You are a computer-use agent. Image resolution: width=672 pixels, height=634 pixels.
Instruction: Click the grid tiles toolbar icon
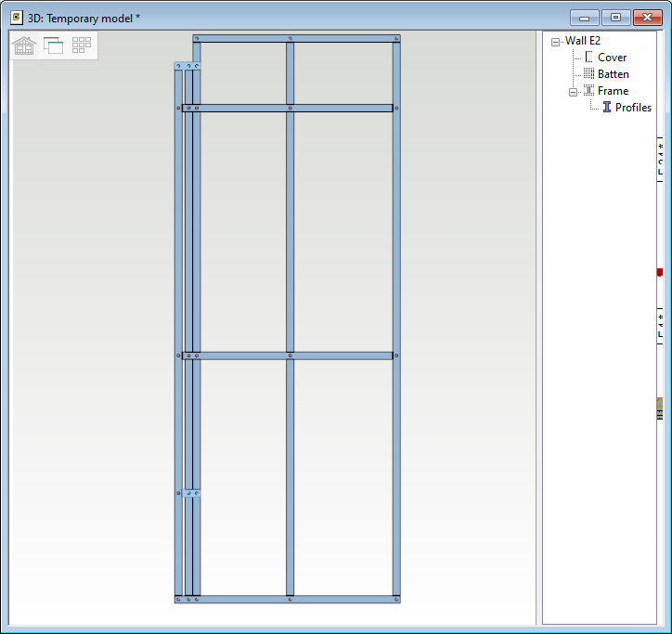[x=82, y=45]
